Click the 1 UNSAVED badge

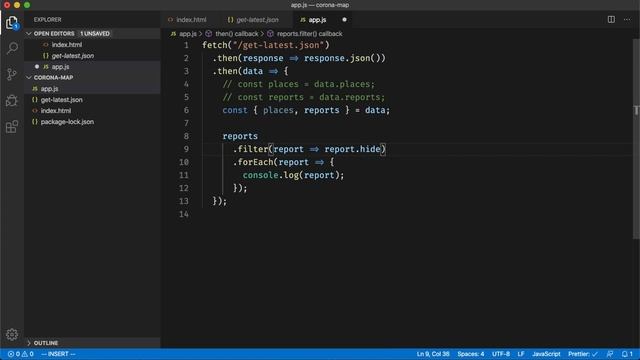[x=95, y=33]
